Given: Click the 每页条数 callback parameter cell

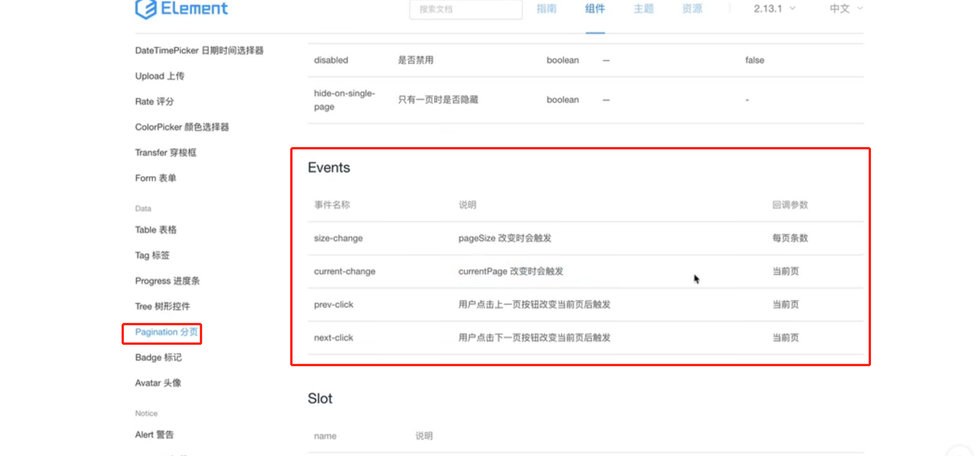Looking at the screenshot, I should coord(790,238).
